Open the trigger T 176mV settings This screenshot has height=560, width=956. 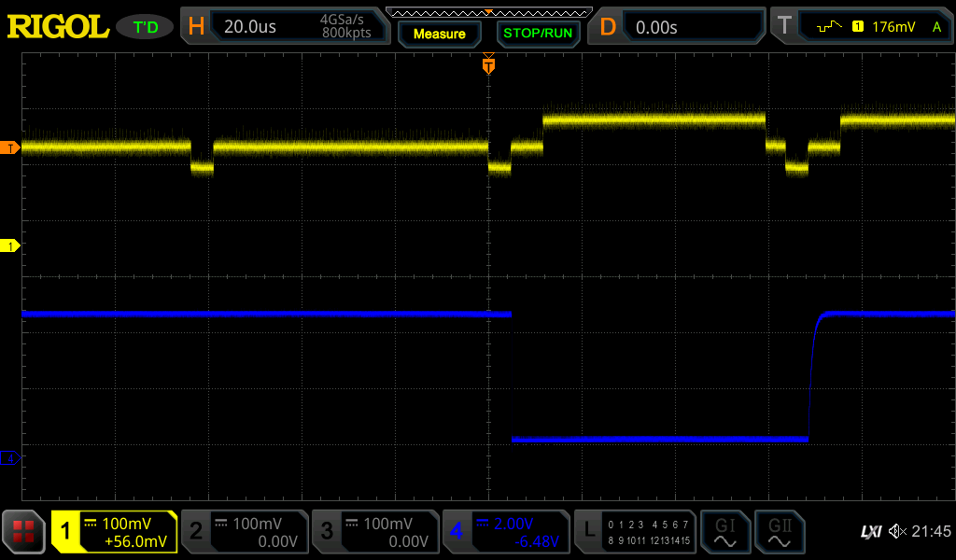pos(862,26)
